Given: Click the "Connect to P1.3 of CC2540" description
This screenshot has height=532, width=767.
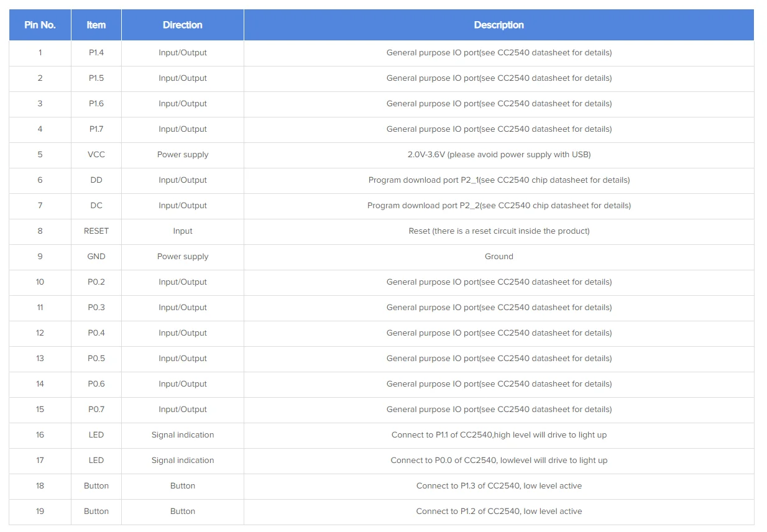Looking at the screenshot, I should (499, 486).
